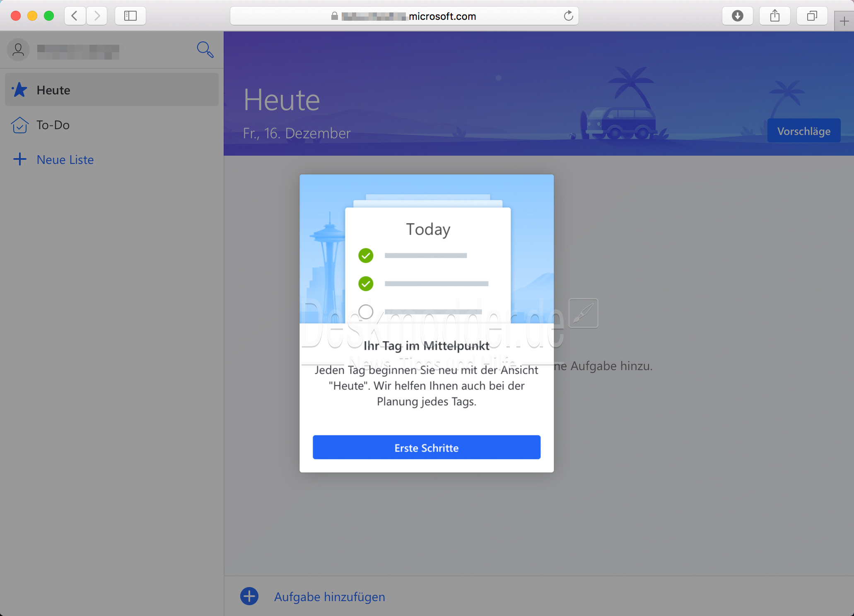854x616 pixels.
Task: Click the house icon next to To-Do
Action: point(19,125)
